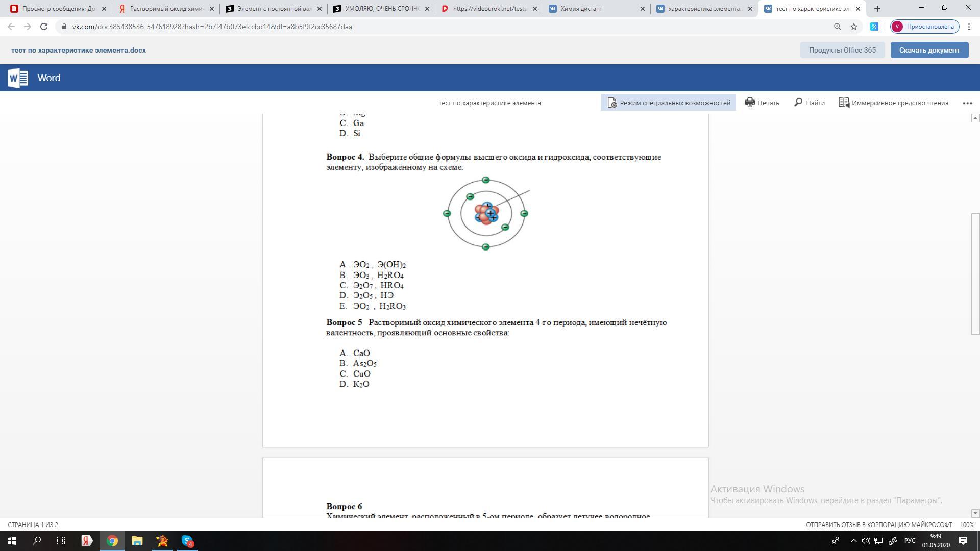Screen dimensions: 980x551
Task: Toggle accessibility mode (Режим специальных возможностей)
Action: 668,103
